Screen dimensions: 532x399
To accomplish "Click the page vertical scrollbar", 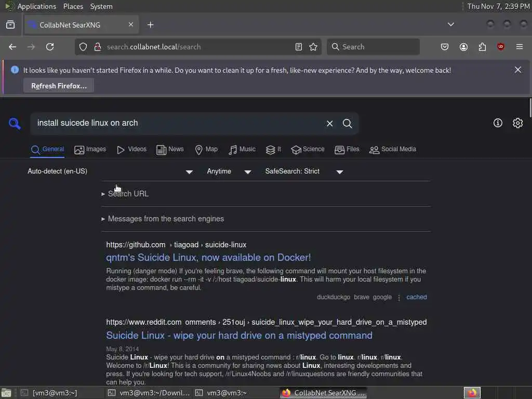I will (x=530, y=108).
